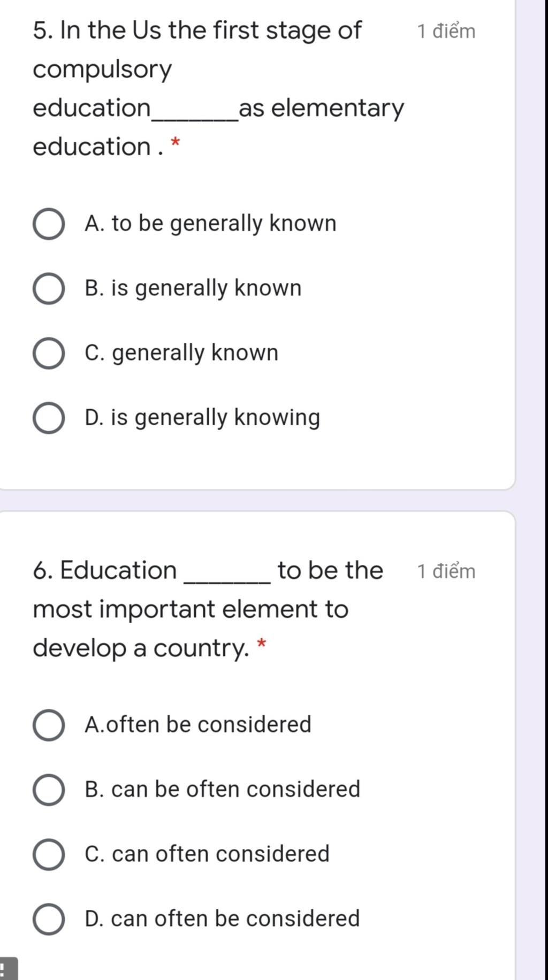Click answer text 'D. is generally knowing'

(x=202, y=418)
